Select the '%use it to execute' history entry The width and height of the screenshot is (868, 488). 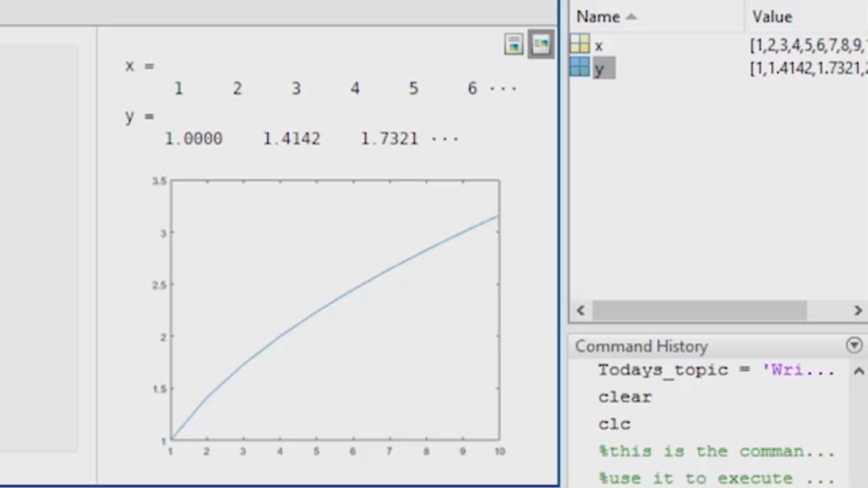pyautogui.click(x=715, y=478)
